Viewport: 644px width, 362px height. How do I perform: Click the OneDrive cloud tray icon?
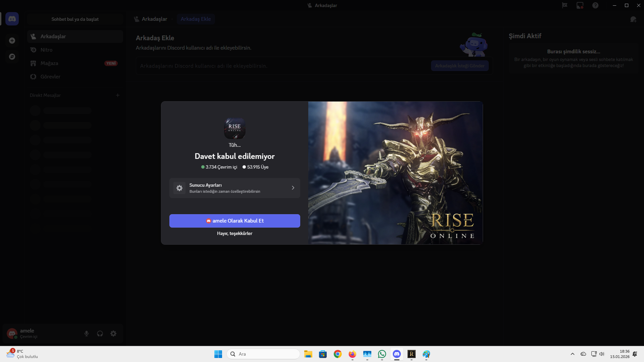pyautogui.click(x=583, y=354)
